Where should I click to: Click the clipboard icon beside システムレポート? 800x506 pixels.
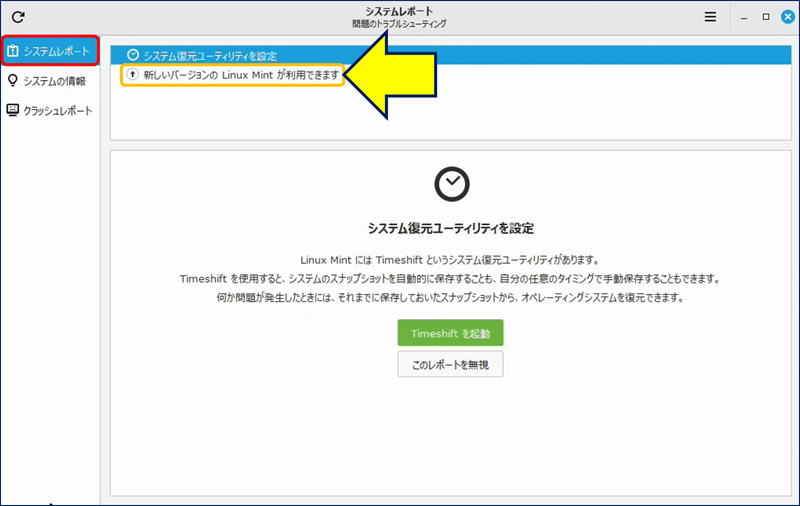pyautogui.click(x=13, y=51)
